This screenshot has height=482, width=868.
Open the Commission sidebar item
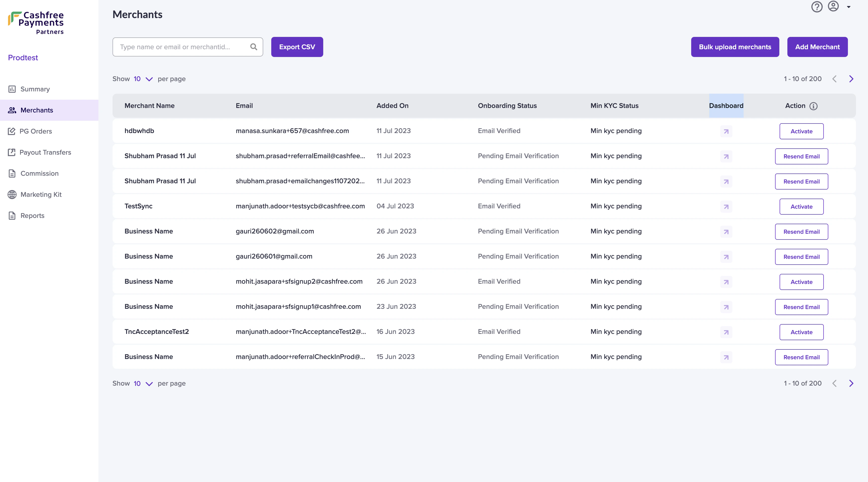coord(39,173)
